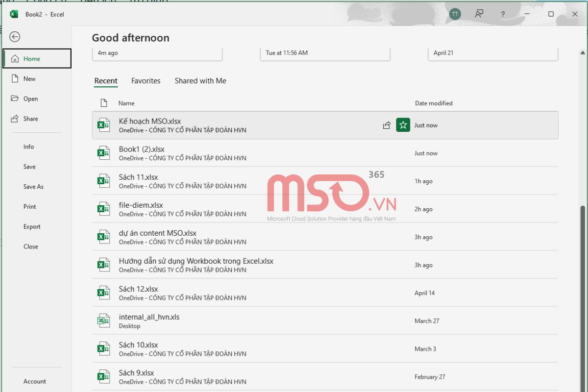Click the February 27 date of Sách 9.xlsx

430,377
